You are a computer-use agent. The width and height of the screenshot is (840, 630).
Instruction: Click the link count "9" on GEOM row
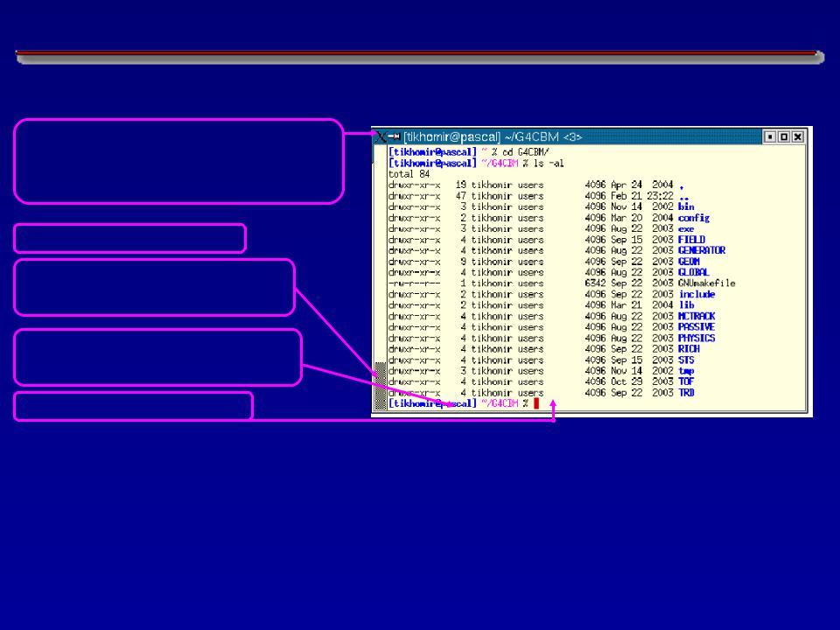click(464, 262)
